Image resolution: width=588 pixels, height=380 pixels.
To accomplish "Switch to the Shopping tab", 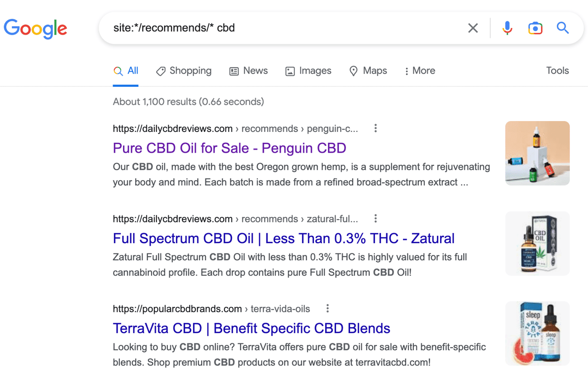I will coord(184,71).
